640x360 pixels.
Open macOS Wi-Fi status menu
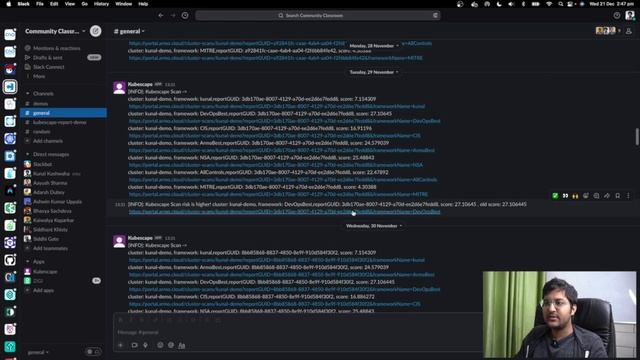click(x=549, y=4)
